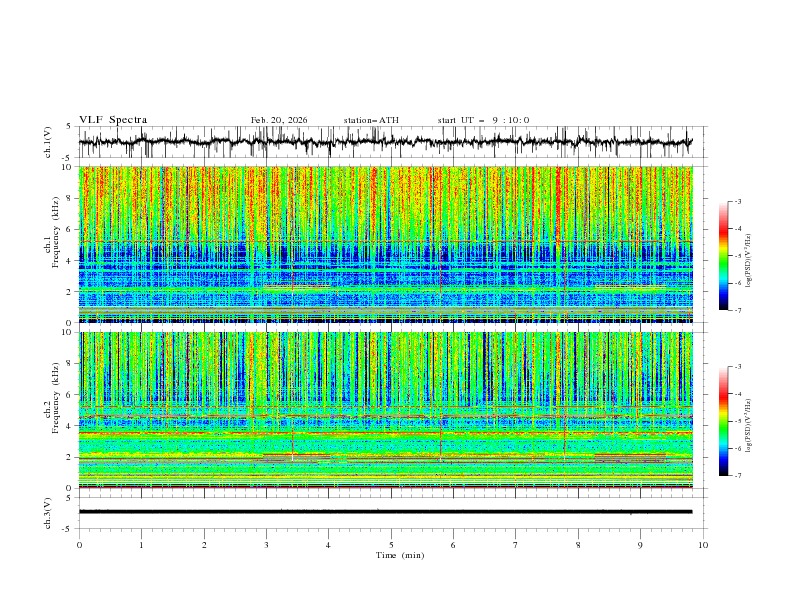Click inside the ch.2 spectrogram panel
792x612 pixels.
coord(385,410)
